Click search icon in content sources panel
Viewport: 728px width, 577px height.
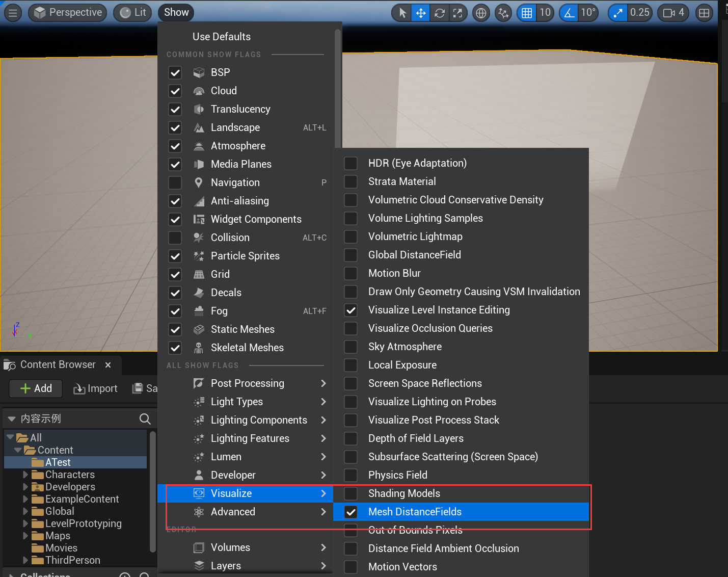coord(145,419)
